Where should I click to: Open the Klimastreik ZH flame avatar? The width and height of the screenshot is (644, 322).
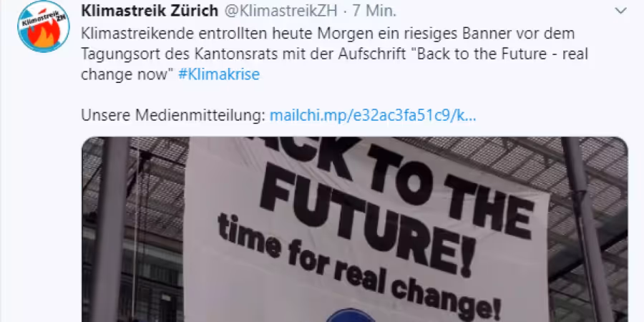44,26
